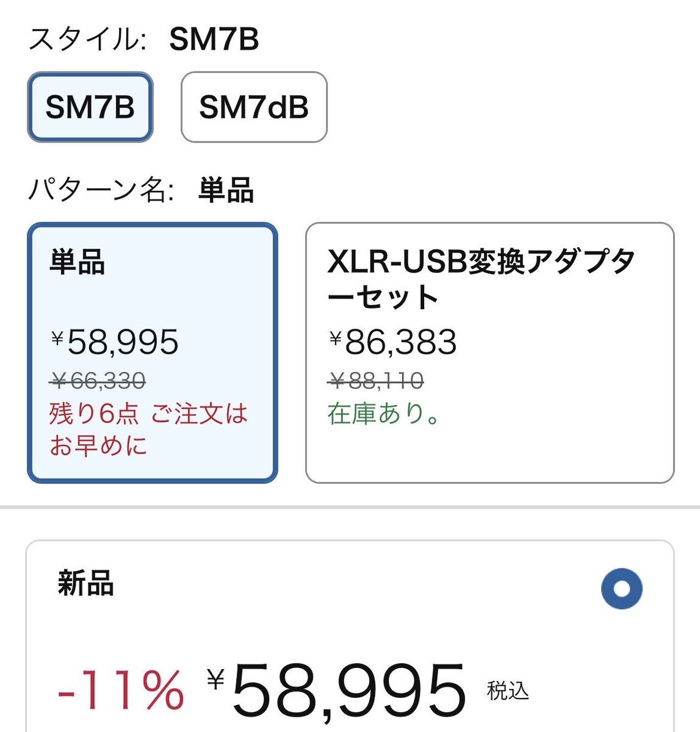Select the SM7B style button

pyautogui.click(x=90, y=107)
